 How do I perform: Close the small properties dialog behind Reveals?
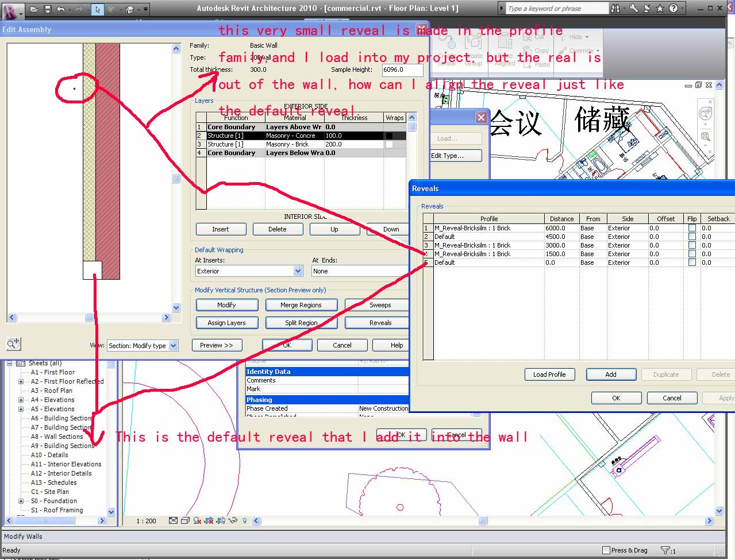coord(481,117)
